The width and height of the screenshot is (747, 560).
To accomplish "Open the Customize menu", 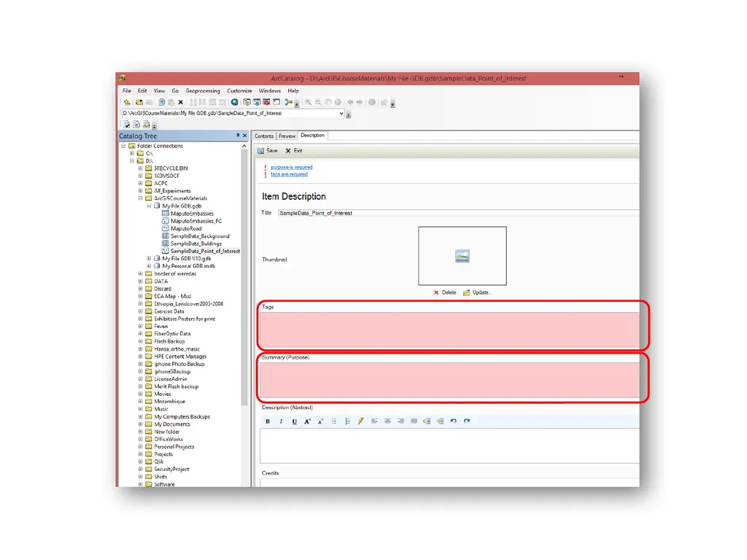I will click(x=239, y=90).
